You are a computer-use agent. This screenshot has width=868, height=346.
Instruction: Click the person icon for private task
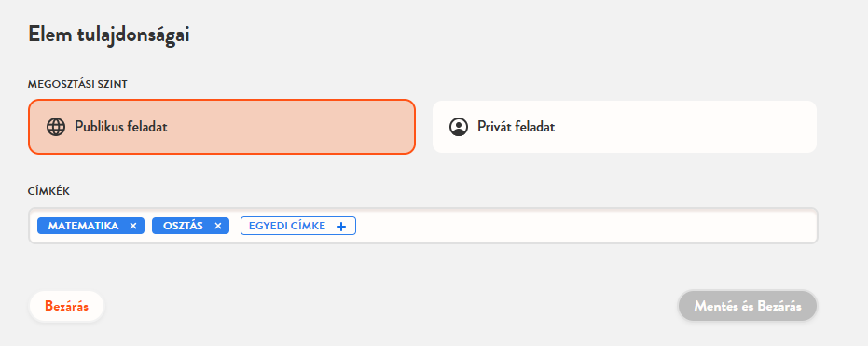tap(459, 127)
